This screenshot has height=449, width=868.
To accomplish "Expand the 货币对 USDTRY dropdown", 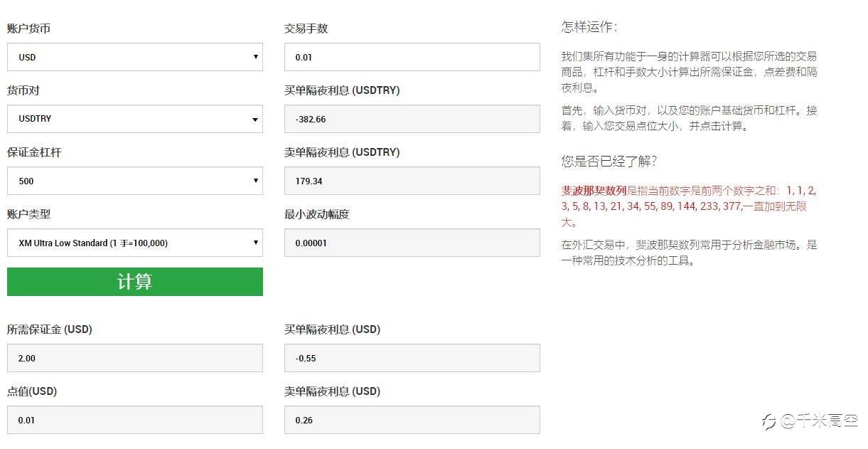I will 135,119.
